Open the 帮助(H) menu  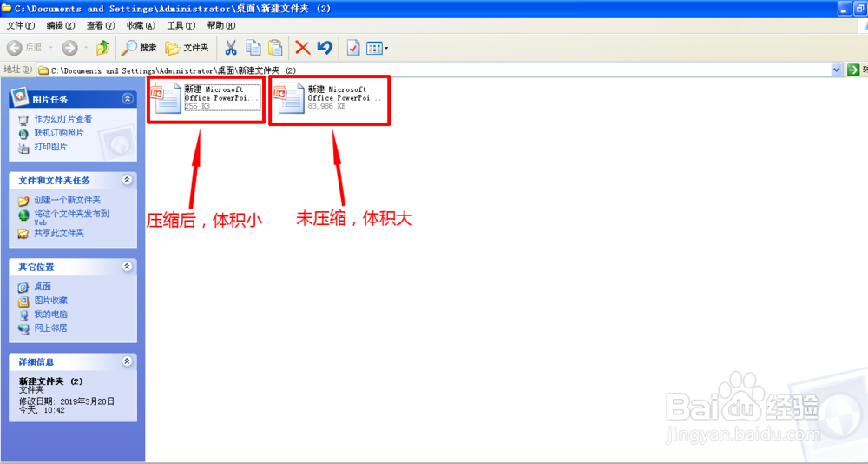220,25
